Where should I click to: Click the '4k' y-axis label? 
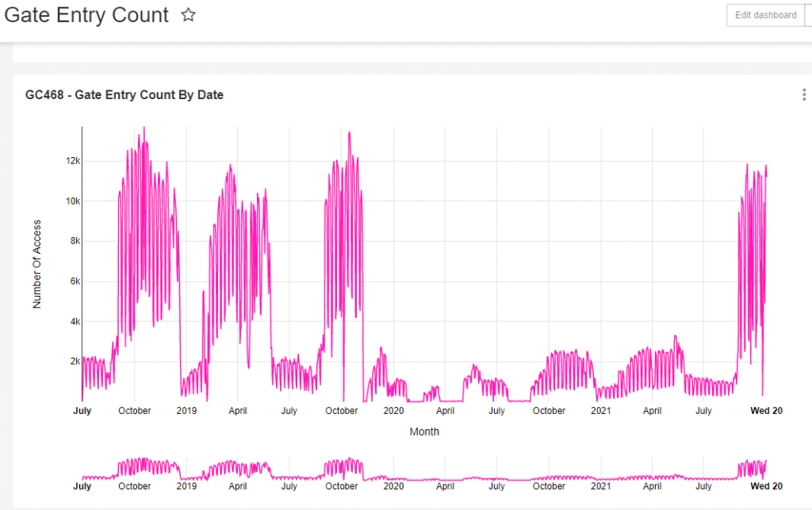75,321
